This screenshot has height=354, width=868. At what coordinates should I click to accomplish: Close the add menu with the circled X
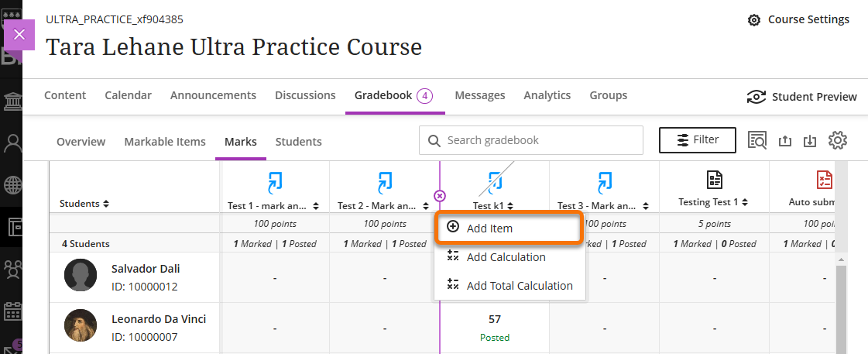click(x=440, y=196)
